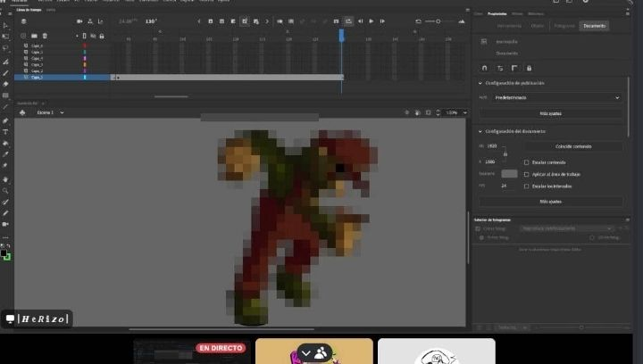Switch to the Propiedades panel tab
643x364 pixels.
tap(497, 14)
